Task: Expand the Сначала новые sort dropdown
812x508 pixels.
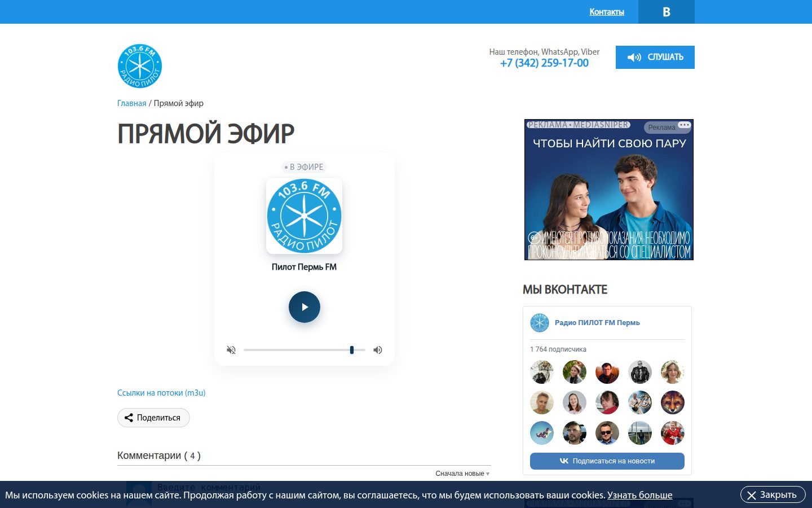Action: point(462,474)
